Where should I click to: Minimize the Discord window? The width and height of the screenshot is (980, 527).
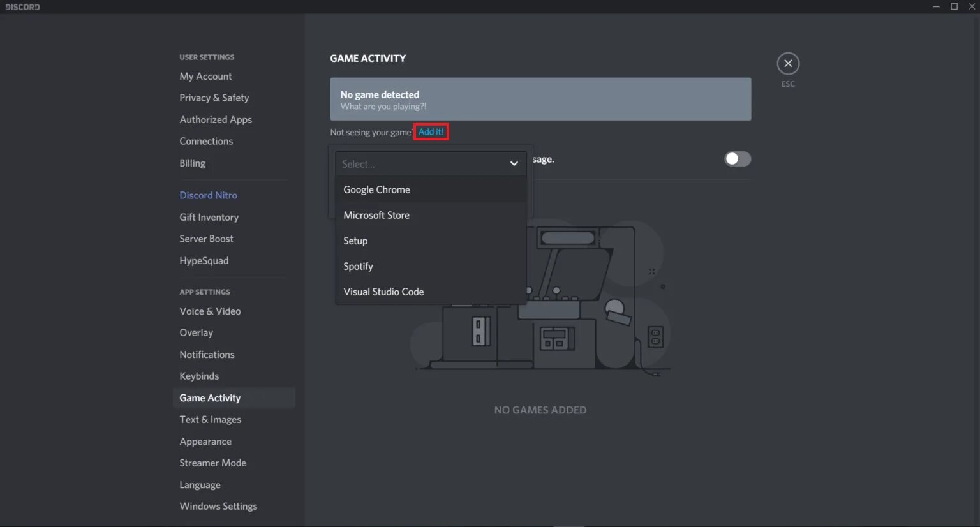pyautogui.click(x=936, y=6)
